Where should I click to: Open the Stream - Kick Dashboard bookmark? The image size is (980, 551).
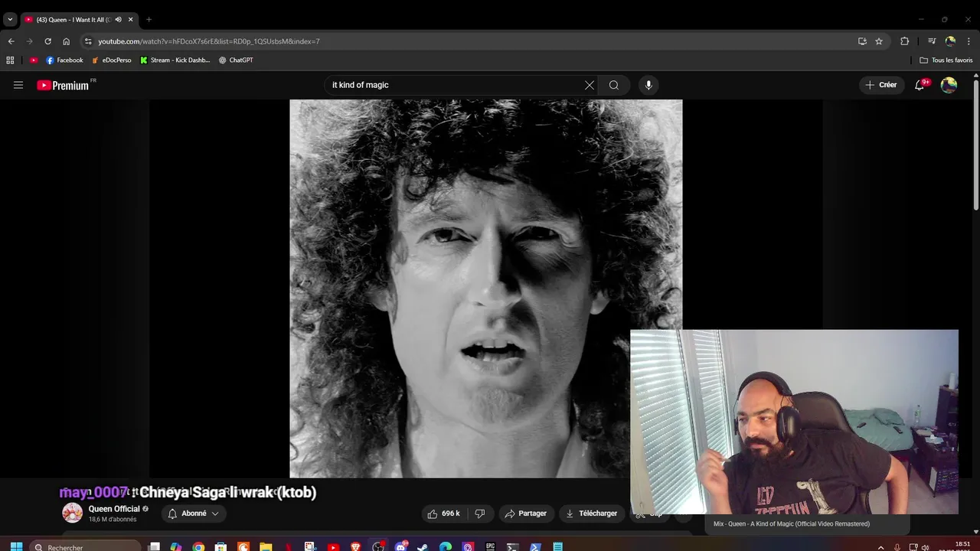(175, 60)
